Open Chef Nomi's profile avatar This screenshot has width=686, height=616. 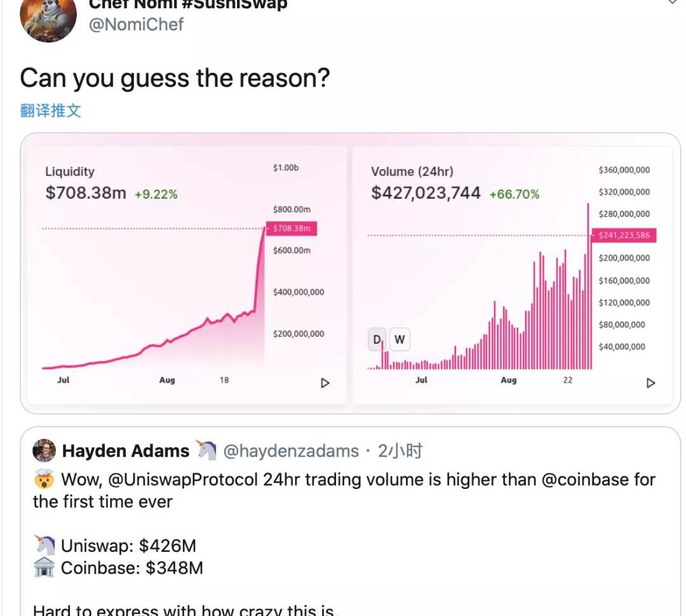pos(48,17)
